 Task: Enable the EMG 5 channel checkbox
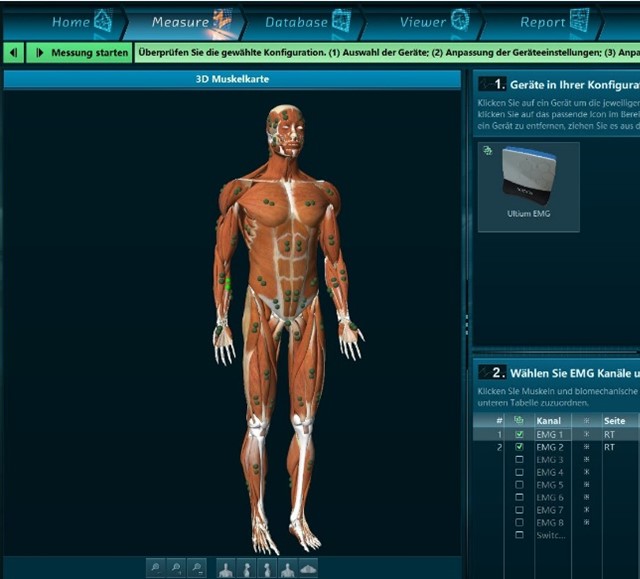(519, 485)
